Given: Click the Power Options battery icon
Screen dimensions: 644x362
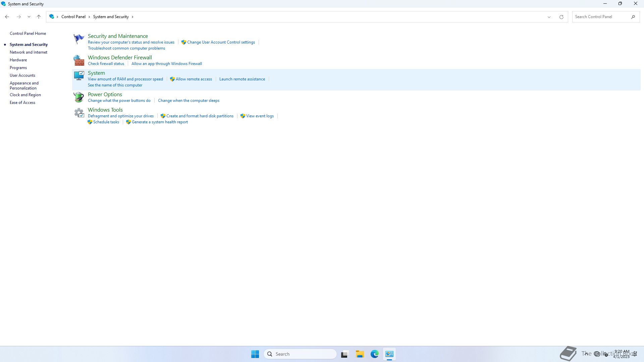Looking at the screenshot, I should coord(79,97).
